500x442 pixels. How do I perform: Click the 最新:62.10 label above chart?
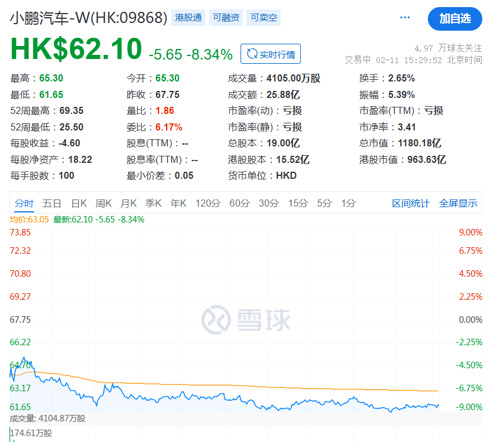[x=73, y=220]
